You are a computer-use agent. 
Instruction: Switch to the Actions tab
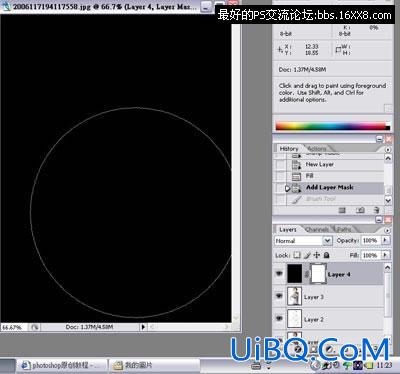[x=317, y=149]
